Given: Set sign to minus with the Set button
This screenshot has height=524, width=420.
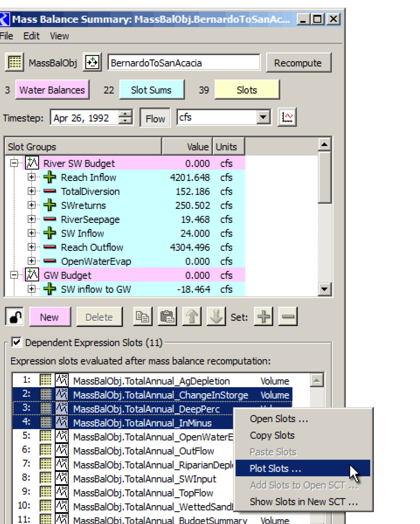Looking at the screenshot, I should pyautogui.click(x=288, y=317).
